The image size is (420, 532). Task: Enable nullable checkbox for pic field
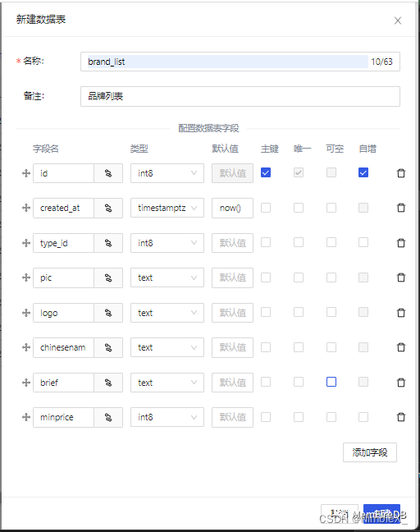click(331, 277)
